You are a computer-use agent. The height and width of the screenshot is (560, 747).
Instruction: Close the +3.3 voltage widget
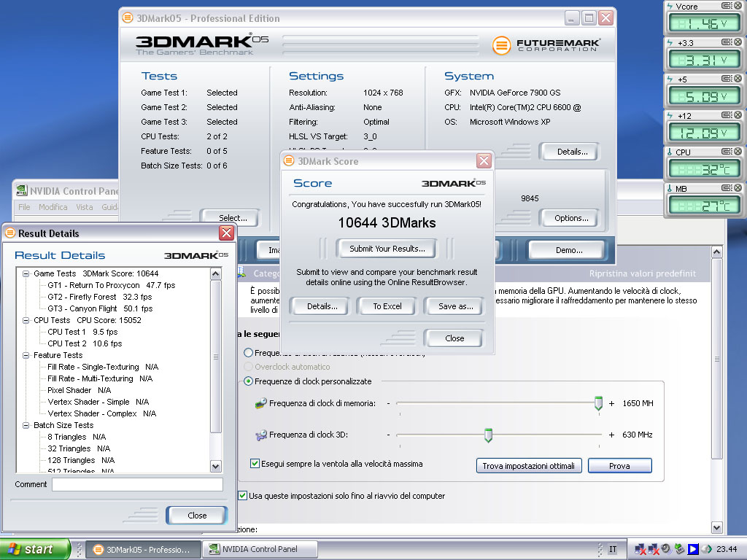pyautogui.click(x=738, y=42)
